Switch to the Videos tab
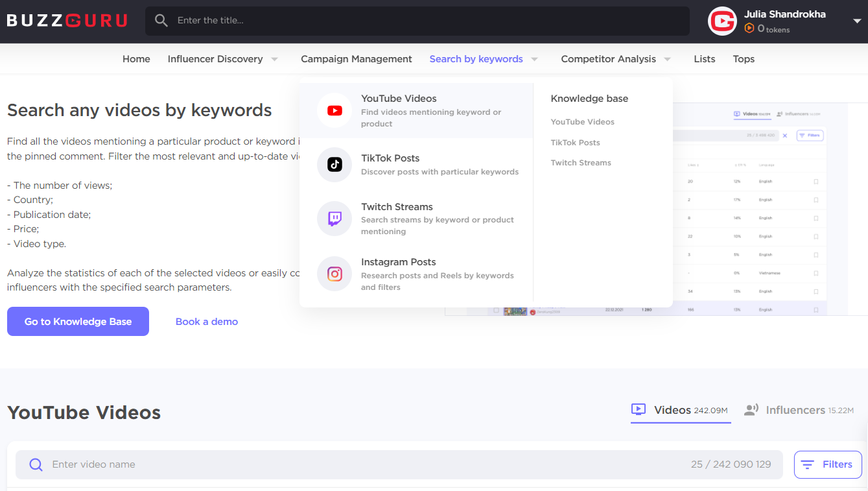Viewport: 868px width, 491px height. 680,410
